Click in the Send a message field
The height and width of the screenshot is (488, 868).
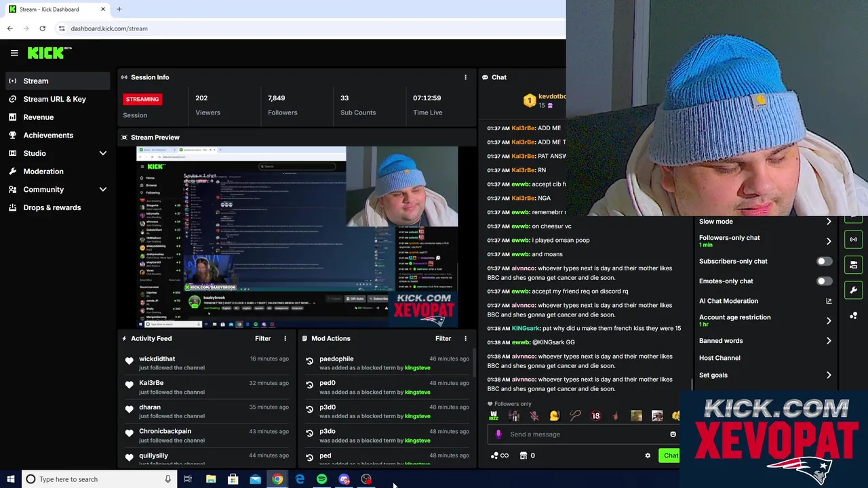[x=583, y=434]
